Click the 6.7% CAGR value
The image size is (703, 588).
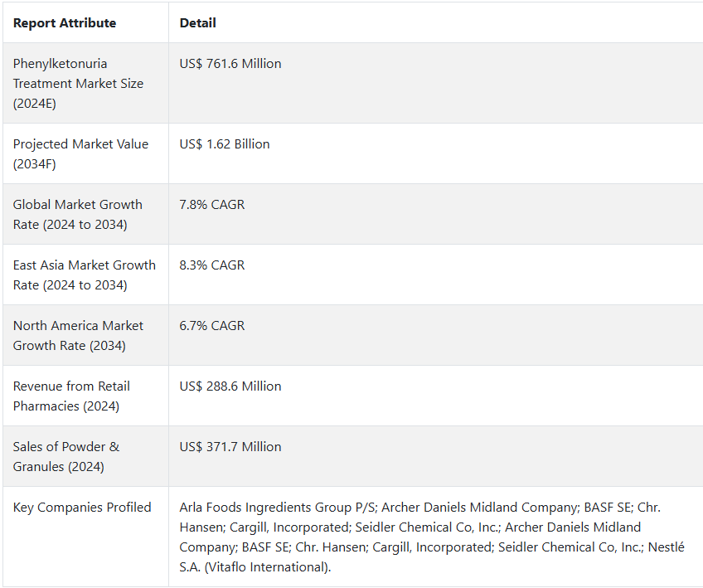click(212, 326)
